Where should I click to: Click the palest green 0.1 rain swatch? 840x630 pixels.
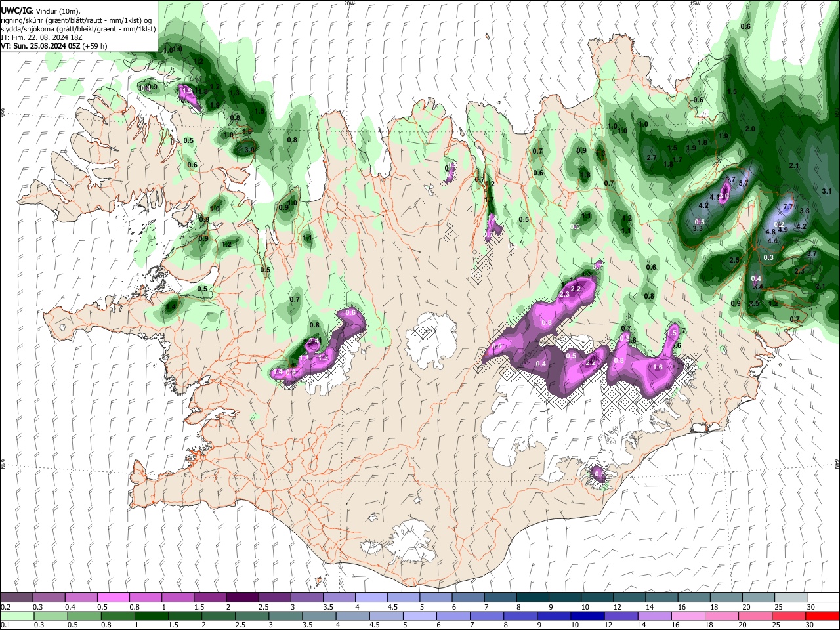click(x=16, y=616)
